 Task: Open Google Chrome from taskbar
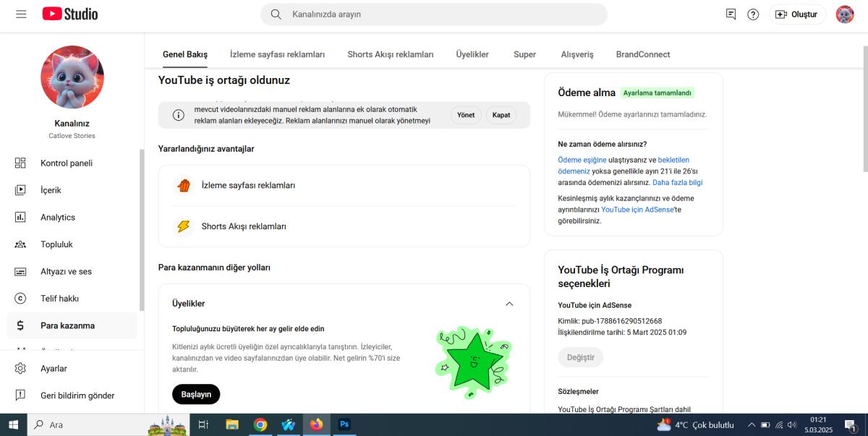[x=260, y=424]
